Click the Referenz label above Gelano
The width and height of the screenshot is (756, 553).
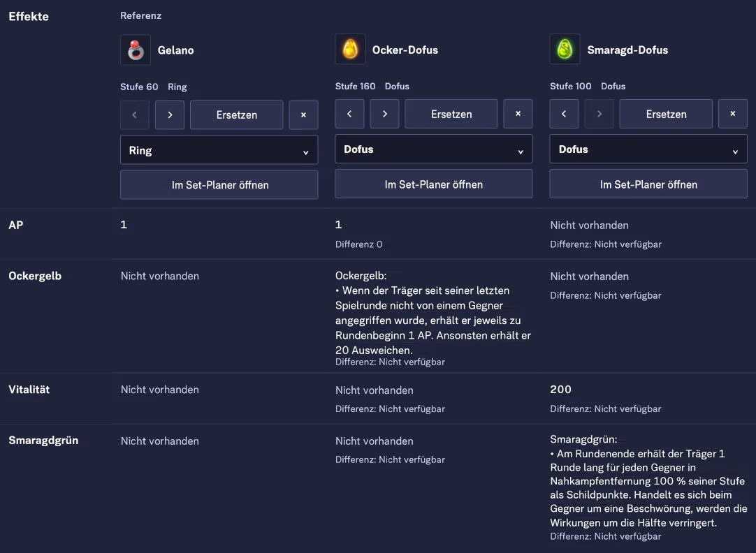(140, 15)
